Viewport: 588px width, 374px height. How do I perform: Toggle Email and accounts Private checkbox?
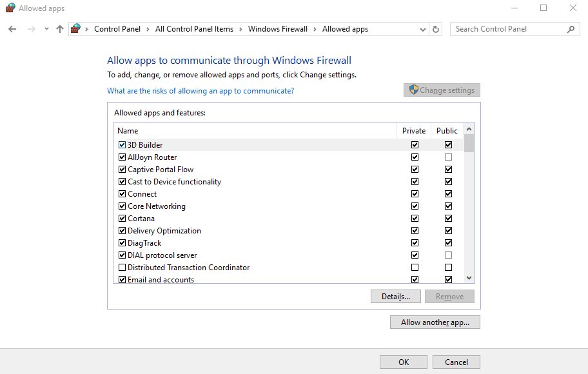415,279
